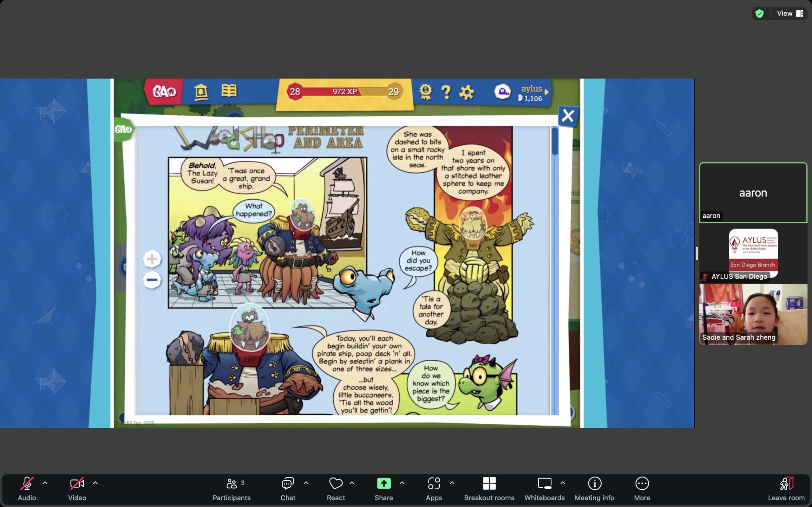Select Sadie and Sarah zheng video thumbnail

tap(753, 314)
